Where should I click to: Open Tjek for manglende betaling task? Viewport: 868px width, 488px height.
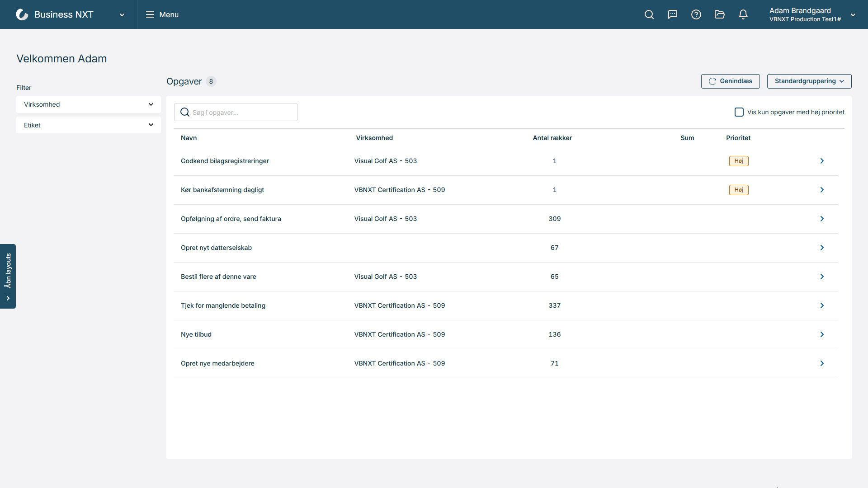point(223,305)
